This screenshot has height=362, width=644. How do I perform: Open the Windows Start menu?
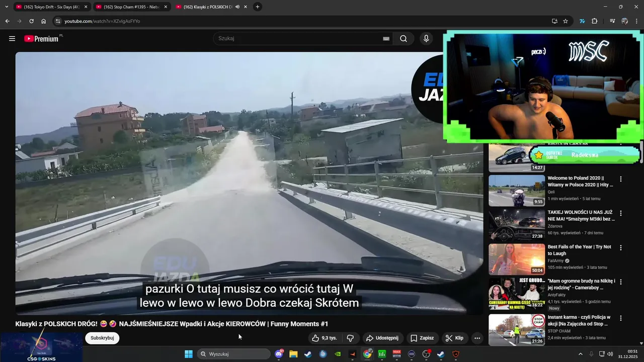point(189,354)
